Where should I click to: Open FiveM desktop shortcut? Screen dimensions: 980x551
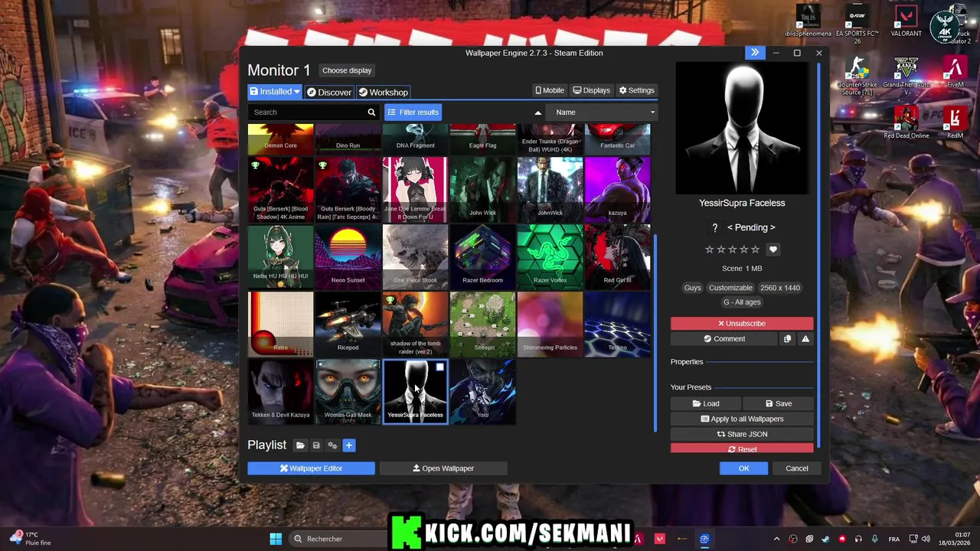(x=955, y=73)
